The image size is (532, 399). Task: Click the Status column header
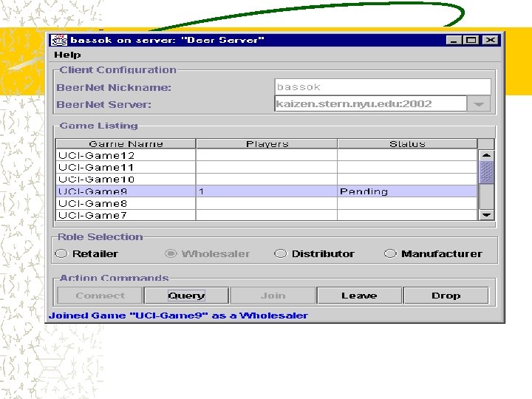[x=407, y=144]
